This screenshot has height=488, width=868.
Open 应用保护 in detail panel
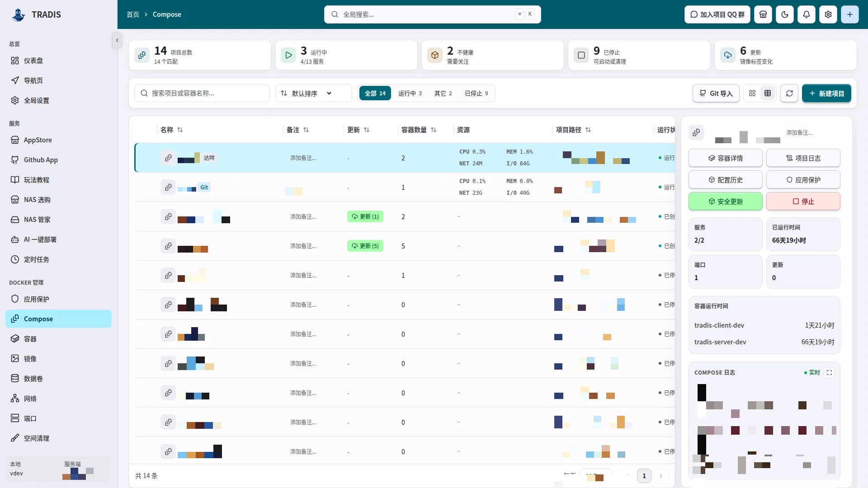(803, 180)
